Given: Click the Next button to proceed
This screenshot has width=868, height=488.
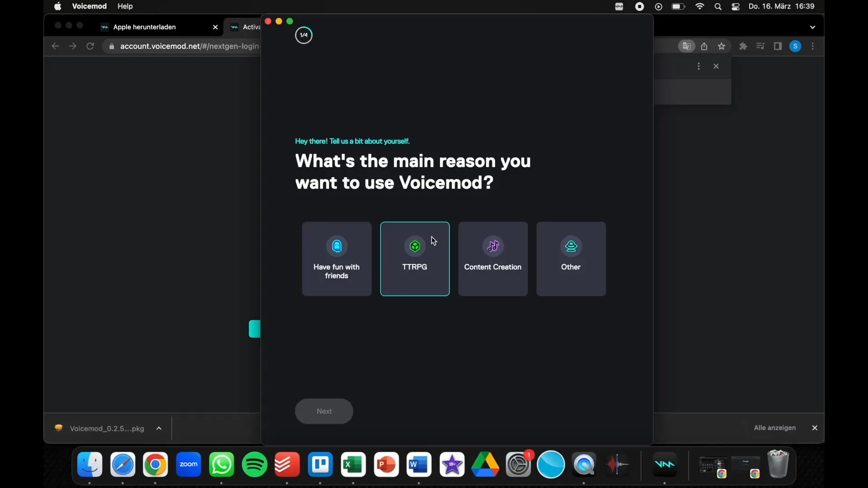Looking at the screenshot, I should [324, 411].
